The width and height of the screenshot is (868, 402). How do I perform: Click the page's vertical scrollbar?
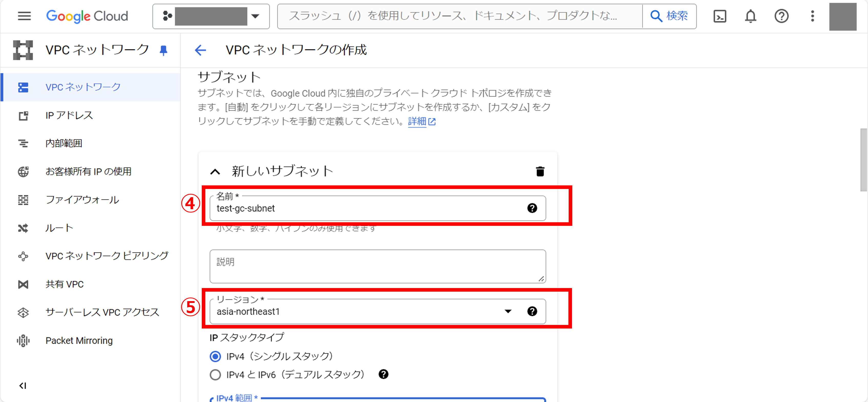click(864, 160)
